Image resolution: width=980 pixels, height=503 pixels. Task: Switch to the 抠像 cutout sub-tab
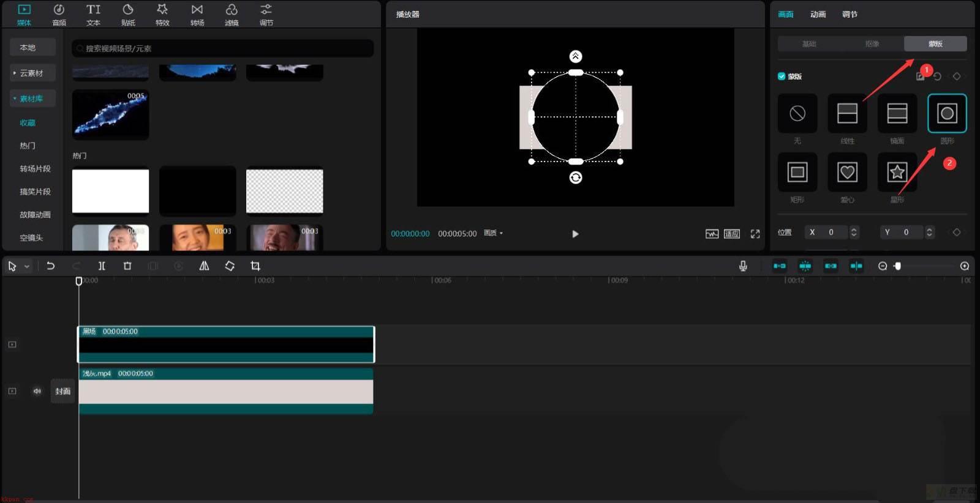872,44
